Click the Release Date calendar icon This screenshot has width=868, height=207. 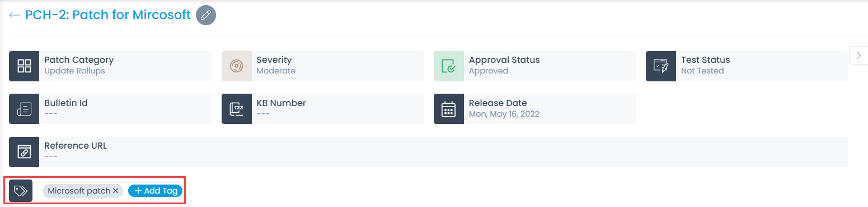448,109
